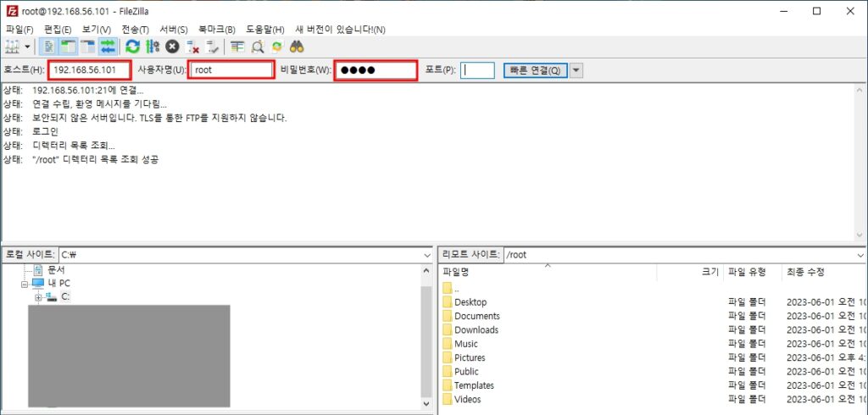Open 새 버전이 있습니다!(N) menu

[x=340, y=30]
